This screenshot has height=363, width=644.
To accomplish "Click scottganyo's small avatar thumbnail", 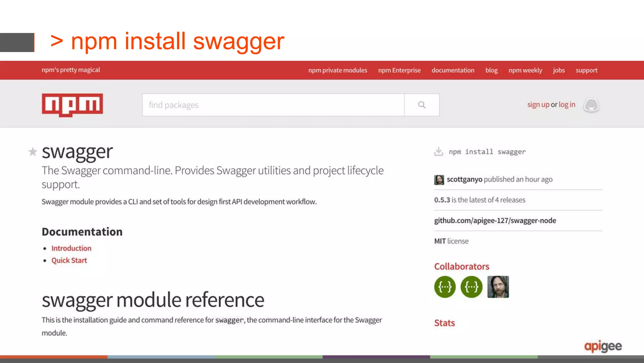I will (439, 180).
